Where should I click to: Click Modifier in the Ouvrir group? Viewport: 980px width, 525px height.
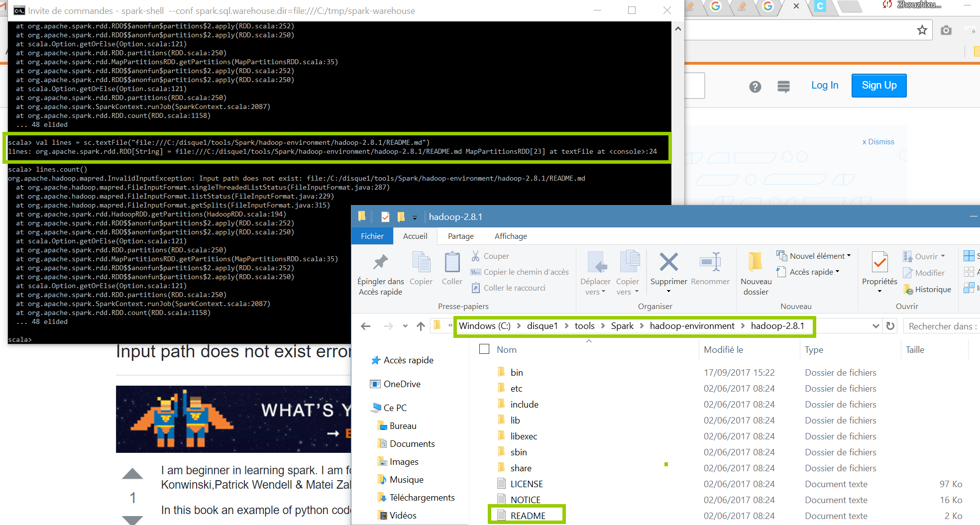[x=924, y=273]
